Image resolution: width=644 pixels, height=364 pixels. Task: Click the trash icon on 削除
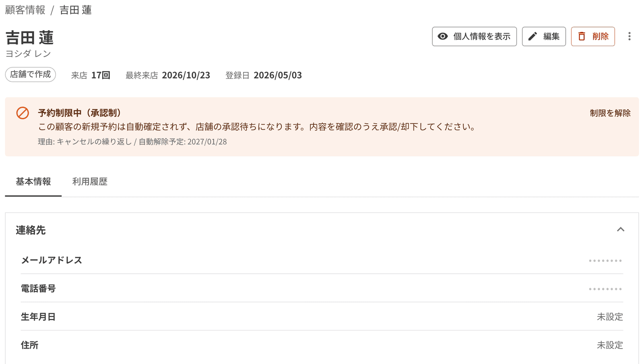point(582,36)
